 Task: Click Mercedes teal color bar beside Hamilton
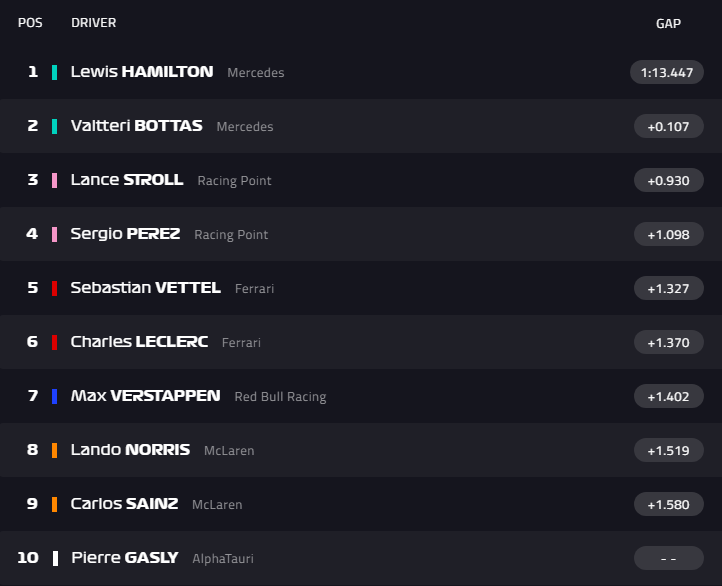pos(55,72)
